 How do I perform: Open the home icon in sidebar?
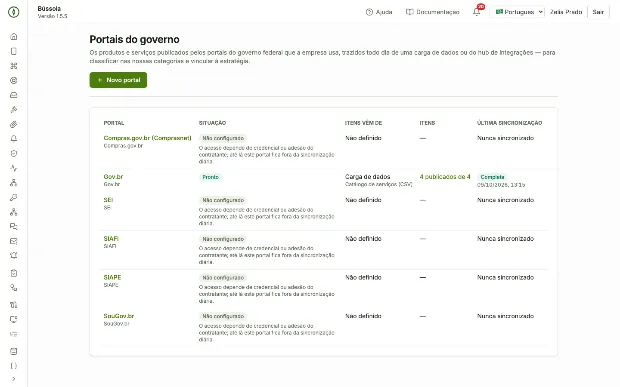(14, 37)
